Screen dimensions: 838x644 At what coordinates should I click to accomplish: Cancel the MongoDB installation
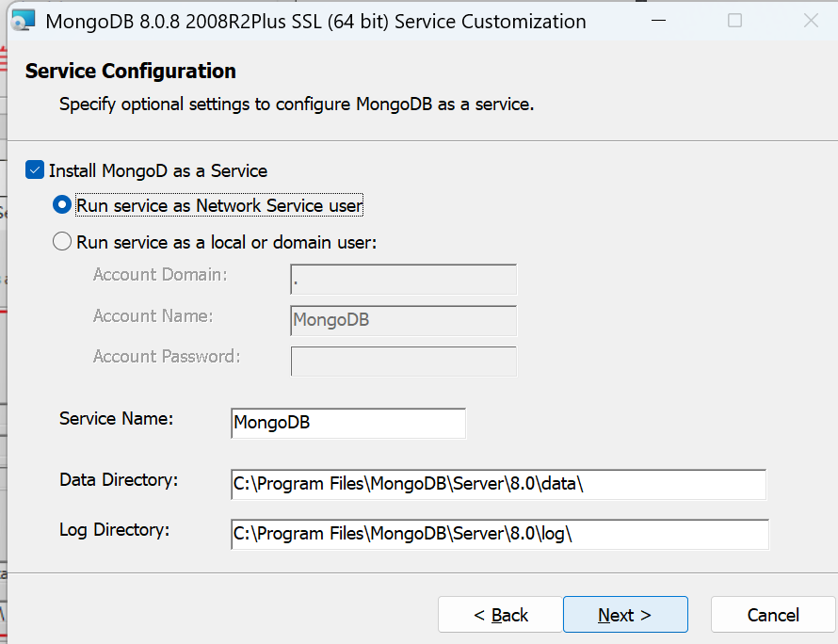point(773,615)
